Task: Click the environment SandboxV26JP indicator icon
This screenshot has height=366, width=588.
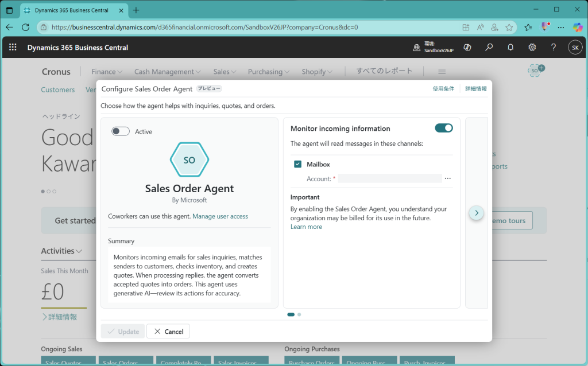Action: 417,47
